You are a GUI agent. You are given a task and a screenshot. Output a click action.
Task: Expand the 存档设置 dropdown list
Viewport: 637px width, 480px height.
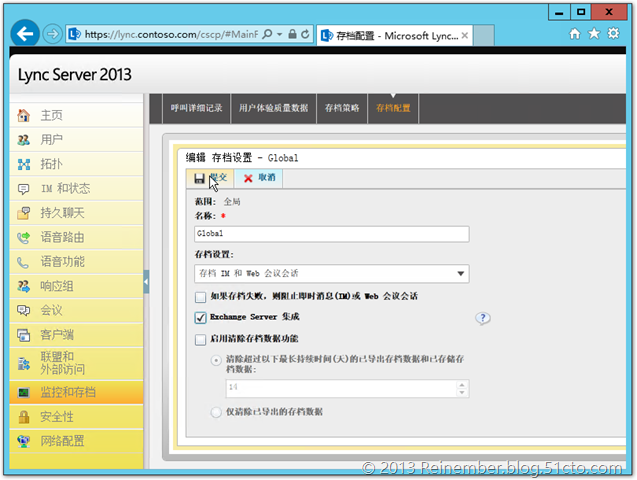460,273
